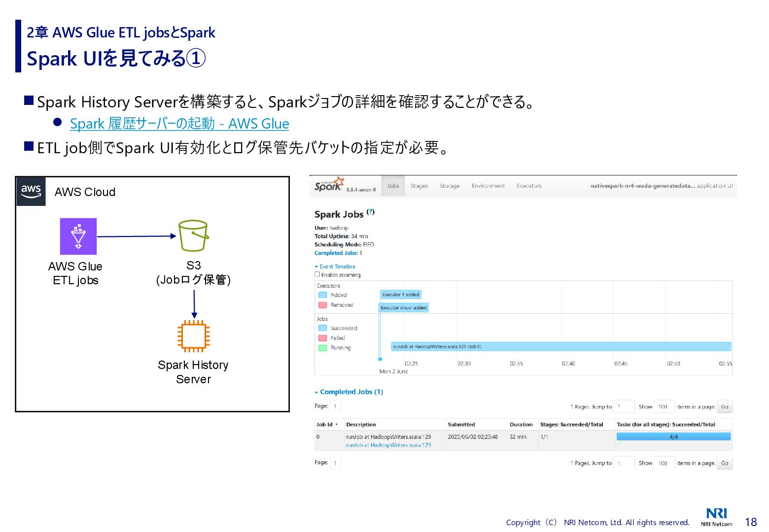Click the Added executor color swatch
769x532 pixels.
(323, 295)
